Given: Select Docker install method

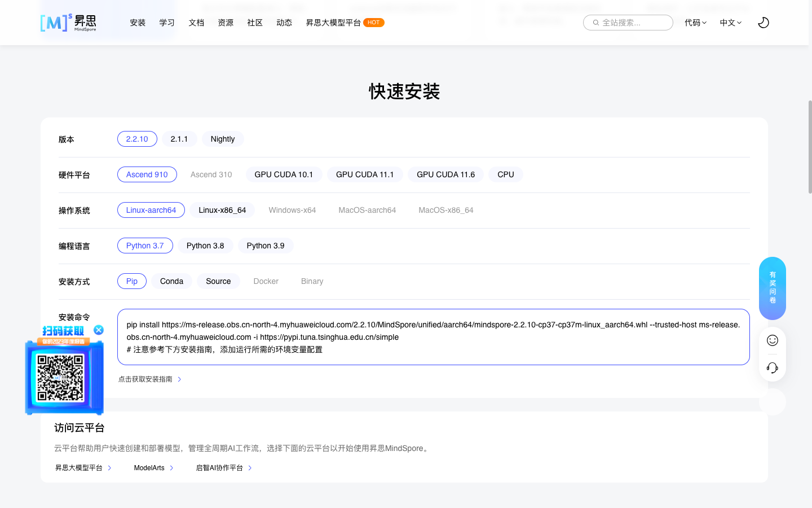Looking at the screenshot, I should coord(266,281).
